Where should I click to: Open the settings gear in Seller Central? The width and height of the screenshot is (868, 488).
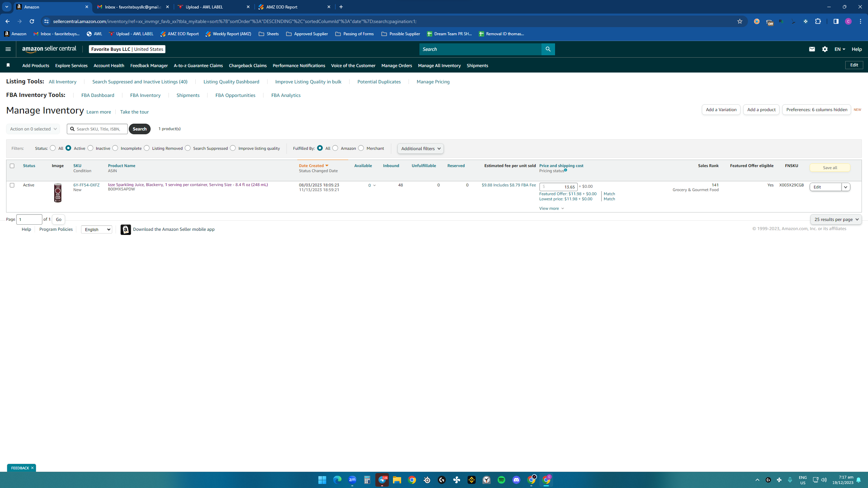click(825, 49)
